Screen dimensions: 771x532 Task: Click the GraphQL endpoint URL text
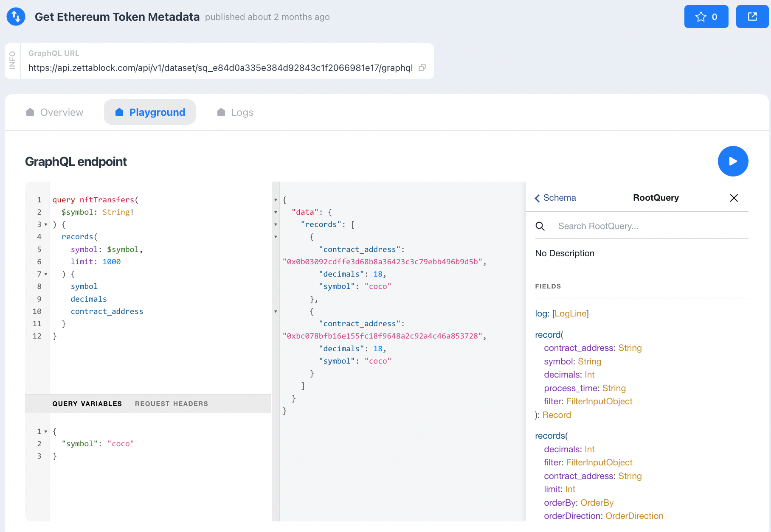pyautogui.click(x=220, y=68)
